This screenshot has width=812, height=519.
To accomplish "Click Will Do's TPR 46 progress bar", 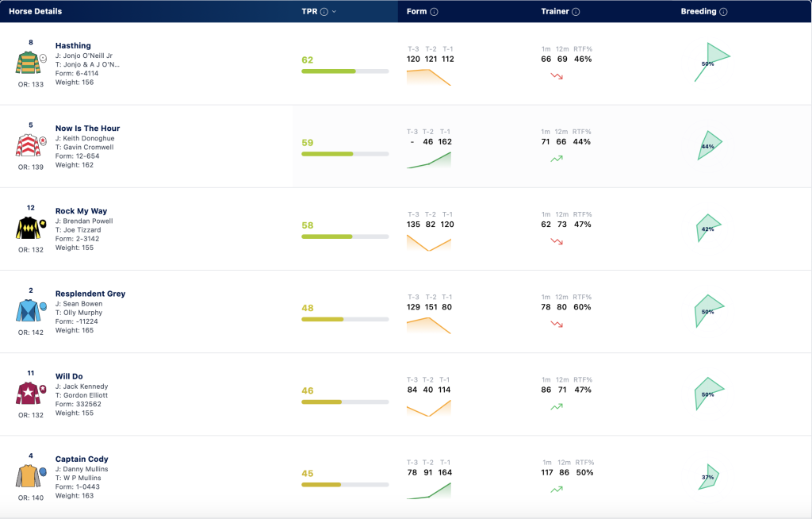I will point(345,402).
